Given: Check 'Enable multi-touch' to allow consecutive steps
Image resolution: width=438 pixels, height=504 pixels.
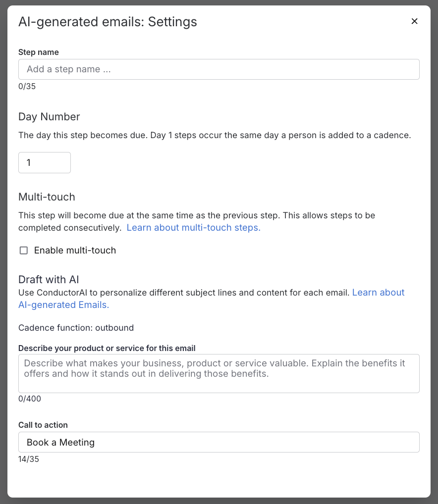Looking at the screenshot, I should click(x=23, y=251).
